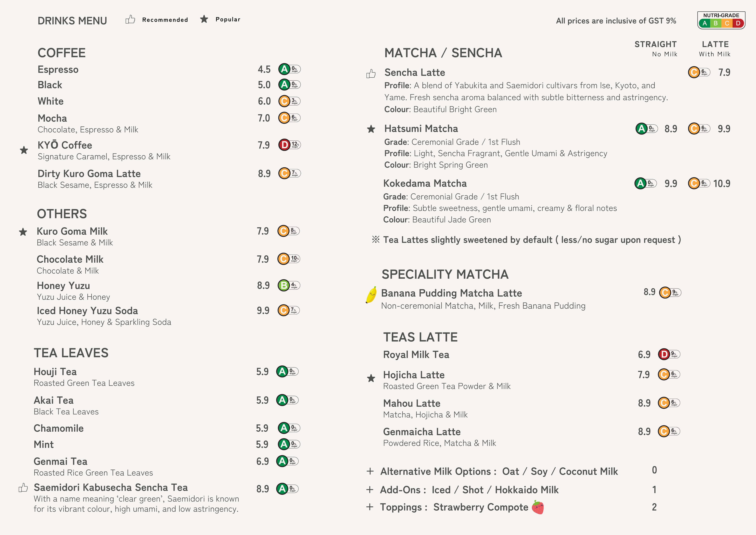Click the thumbs-up icon in the Recommended legend
This screenshot has width=756, height=535.
(x=130, y=20)
